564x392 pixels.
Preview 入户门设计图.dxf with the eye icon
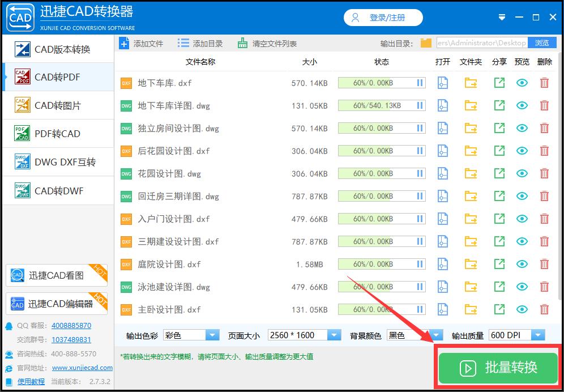click(x=522, y=219)
